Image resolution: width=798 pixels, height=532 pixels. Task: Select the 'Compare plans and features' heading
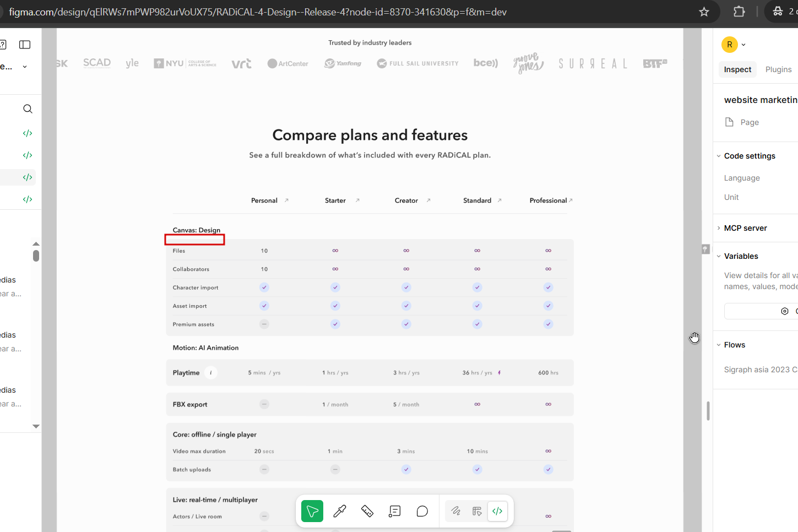370,135
